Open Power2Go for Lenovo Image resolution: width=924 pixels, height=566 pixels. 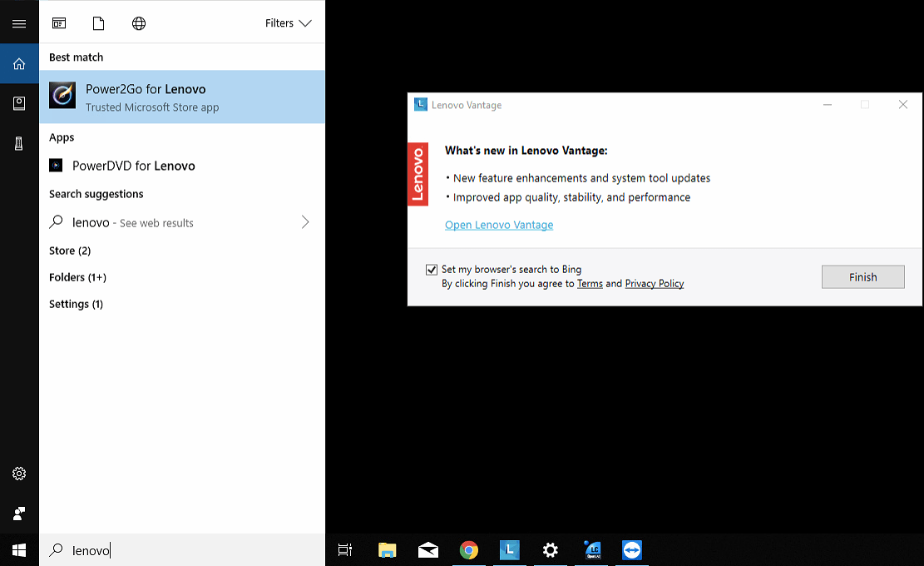pyautogui.click(x=146, y=89)
